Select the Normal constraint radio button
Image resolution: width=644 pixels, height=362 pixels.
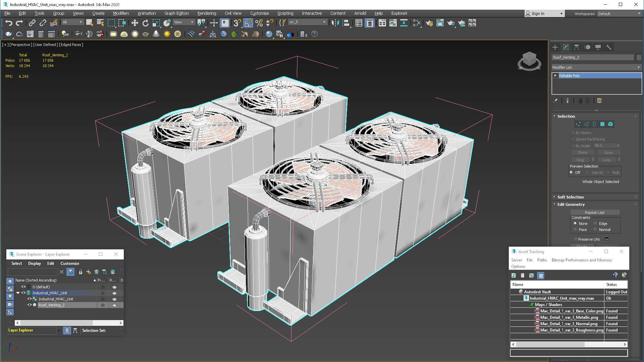595,230
